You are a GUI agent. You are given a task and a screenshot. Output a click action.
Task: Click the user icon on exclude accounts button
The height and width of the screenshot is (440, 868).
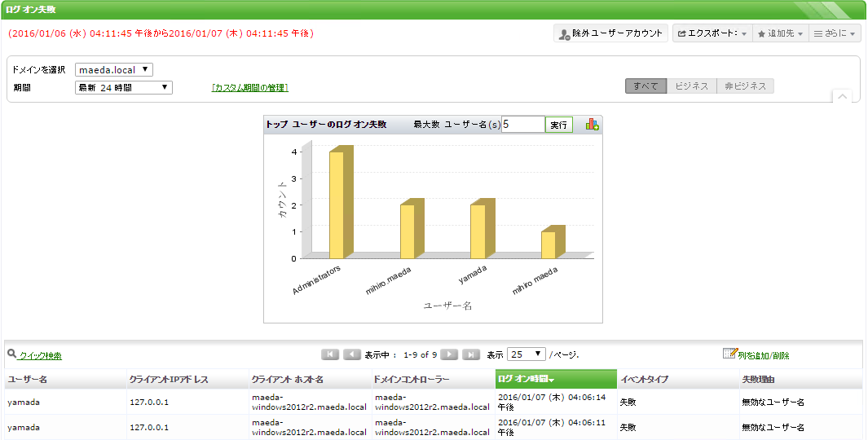point(564,34)
